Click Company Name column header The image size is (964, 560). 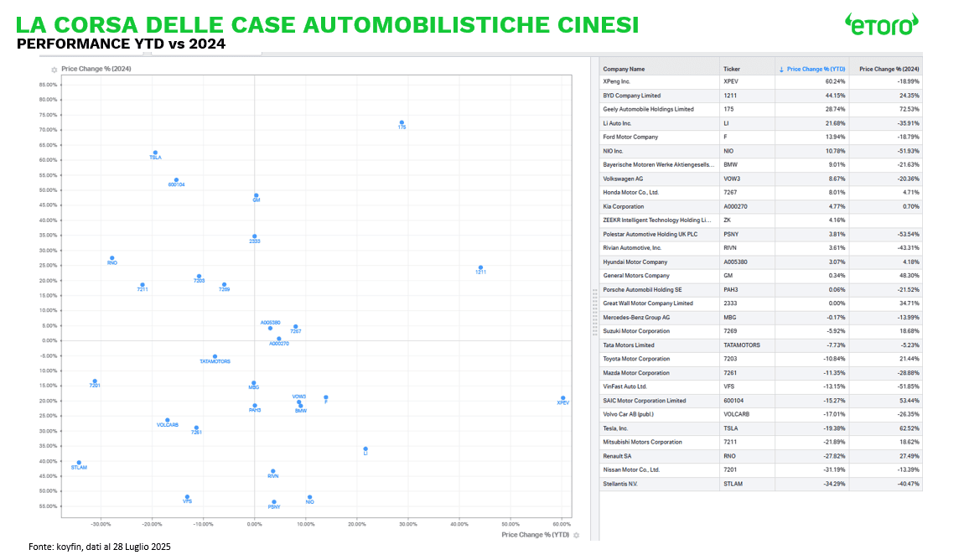pyautogui.click(x=624, y=69)
